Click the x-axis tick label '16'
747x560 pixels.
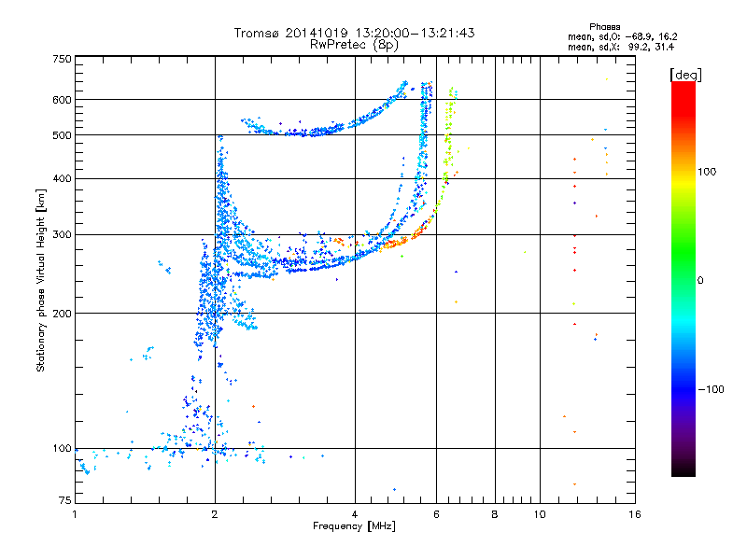(635, 514)
